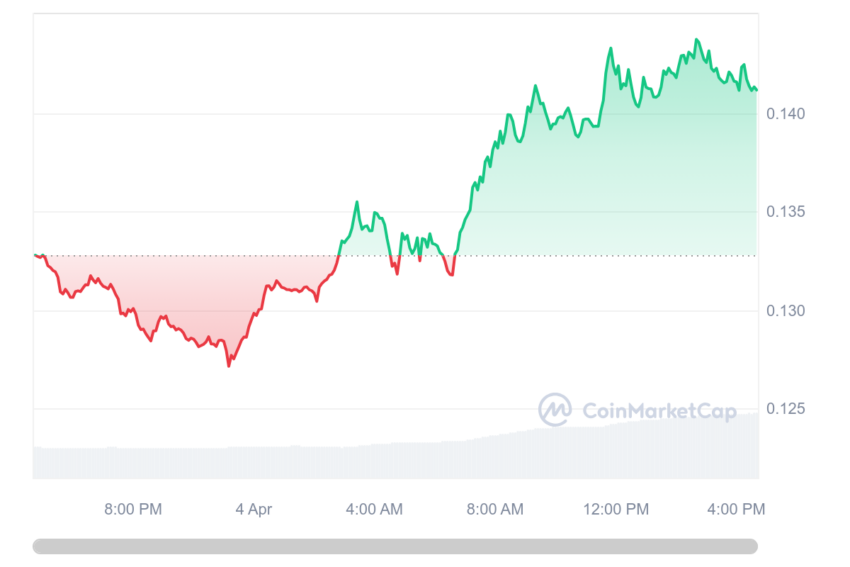Click the green peak near 4:00 AM
Image resolution: width=850 pixels, height=567 pixels.
(x=357, y=202)
